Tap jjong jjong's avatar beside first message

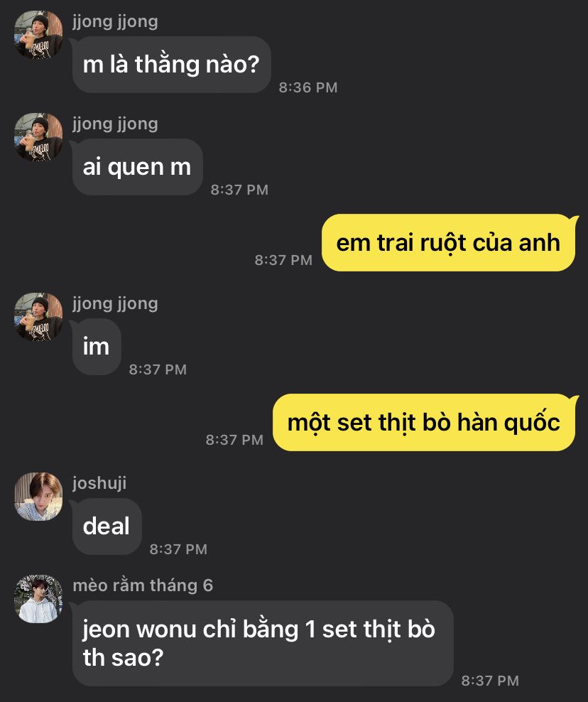click(38, 35)
